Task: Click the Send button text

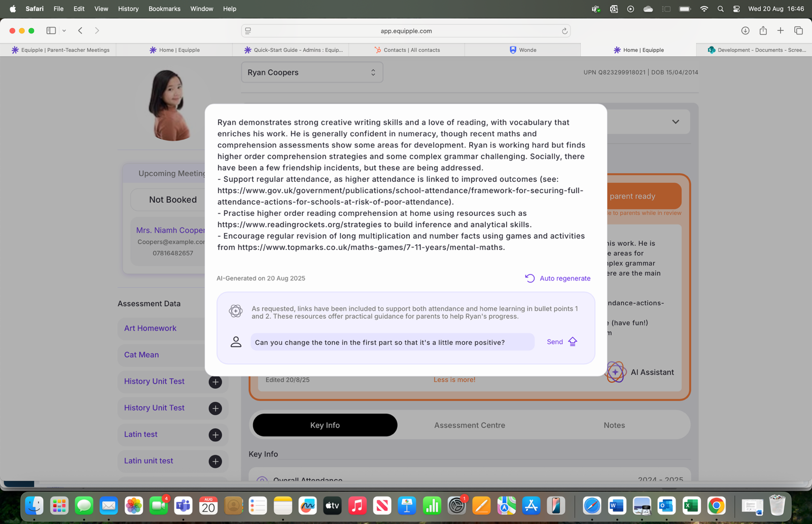Action: (554, 342)
